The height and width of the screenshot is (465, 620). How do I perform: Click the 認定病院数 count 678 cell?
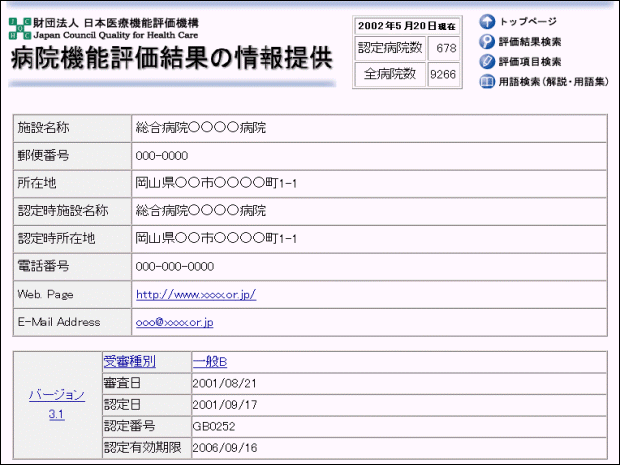tap(443, 47)
